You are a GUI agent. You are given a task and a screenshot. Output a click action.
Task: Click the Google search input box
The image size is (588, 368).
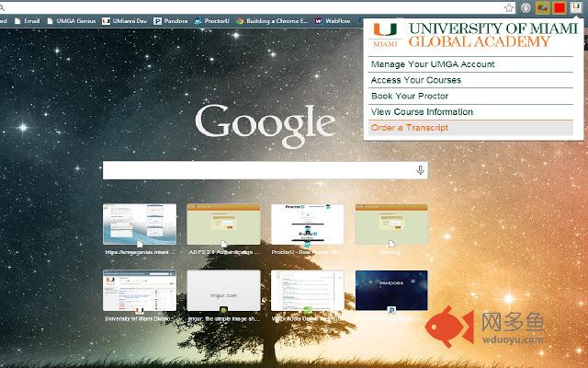click(266, 170)
